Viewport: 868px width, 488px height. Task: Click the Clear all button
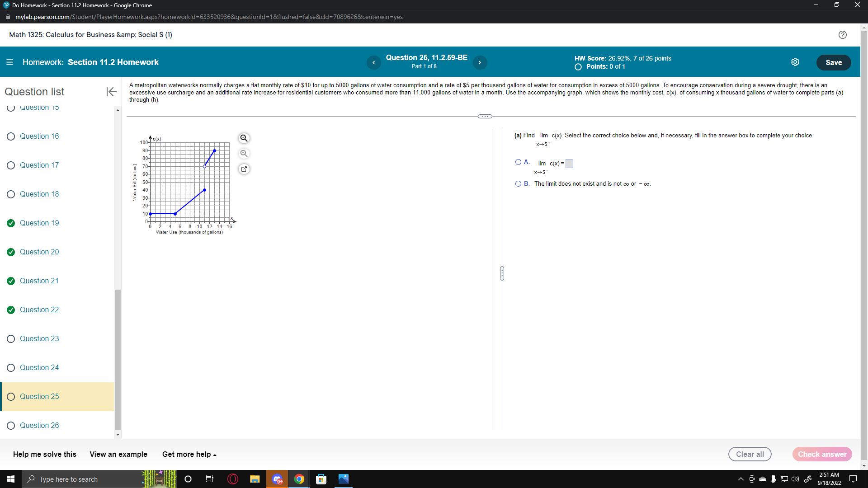click(x=750, y=454)
